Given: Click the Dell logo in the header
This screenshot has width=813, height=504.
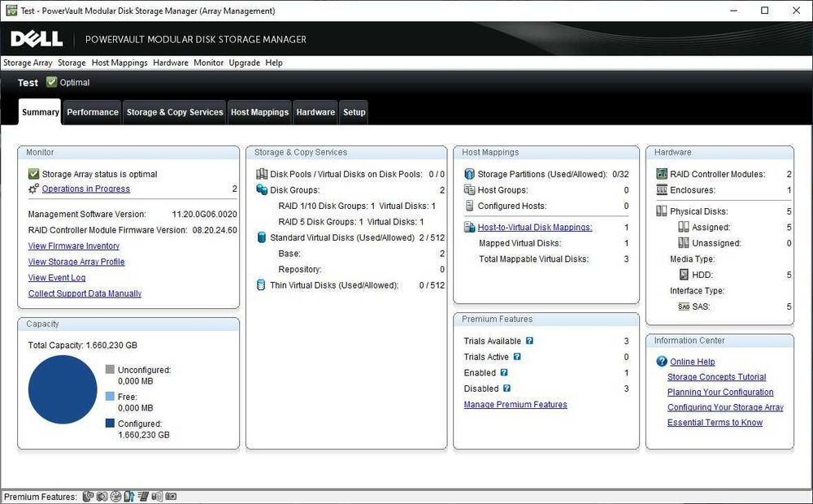Looking at the screenshot, I should pos(37,39).
